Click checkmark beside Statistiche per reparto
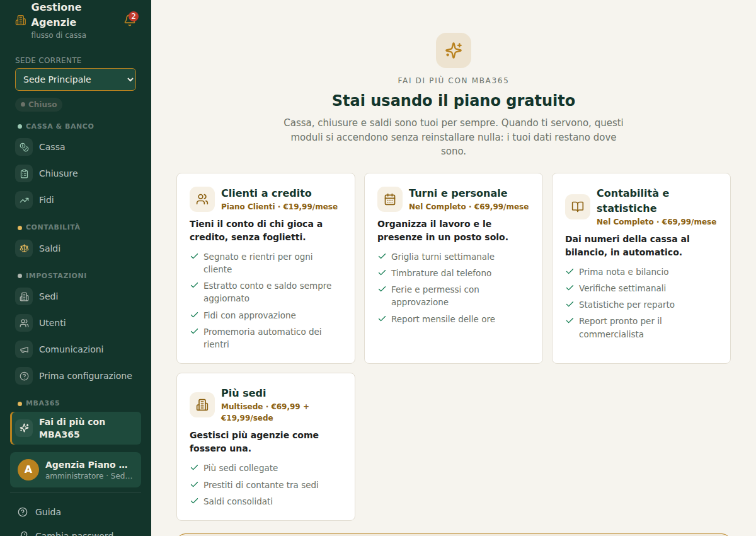 [570, 304]
